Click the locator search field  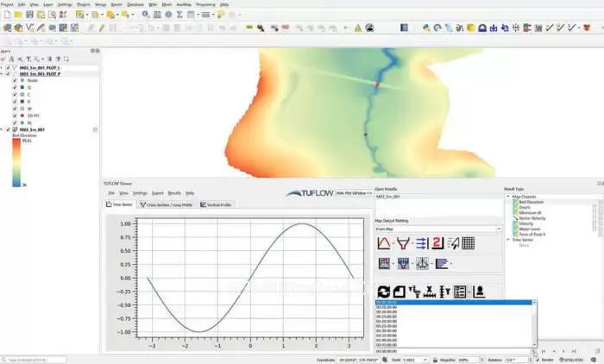click(x=33, y=360)
